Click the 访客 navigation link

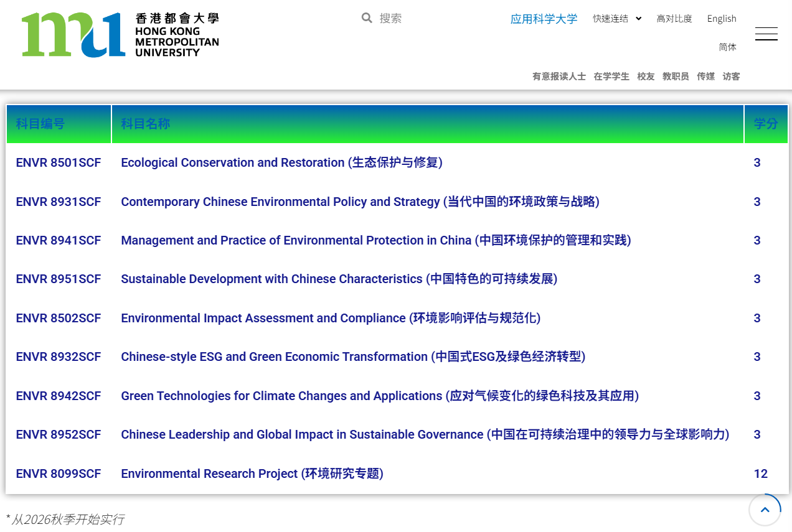tap(731, 76)
